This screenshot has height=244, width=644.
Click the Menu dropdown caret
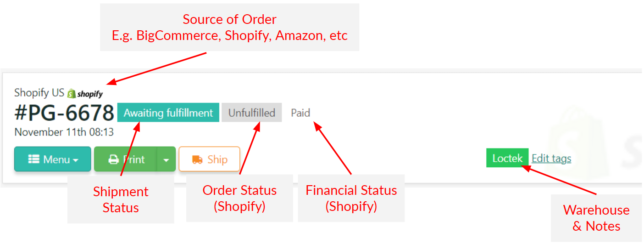[76, 160]
